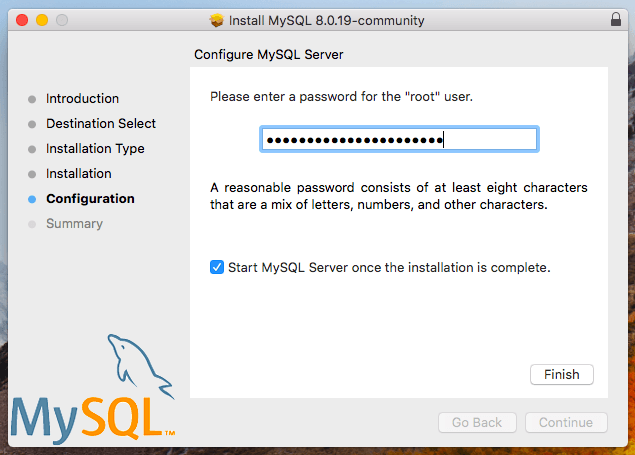Uncheck the Start MySQL Server checkbox
The height and width of the screenshot is (455, 635).
(x=217, y=268)
